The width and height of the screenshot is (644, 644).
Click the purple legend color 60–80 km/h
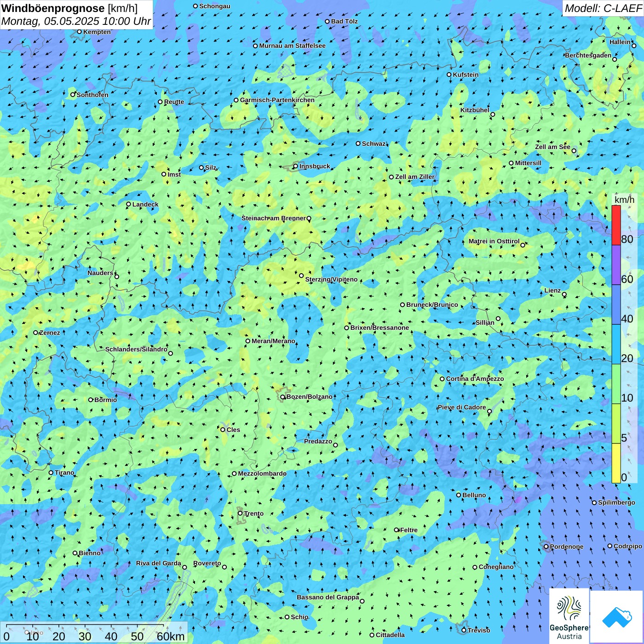616,265
